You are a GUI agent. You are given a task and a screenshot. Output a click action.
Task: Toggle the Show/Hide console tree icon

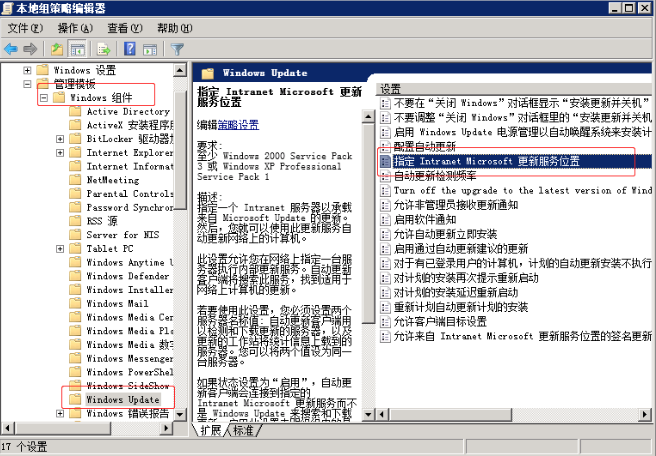[76, 48]
